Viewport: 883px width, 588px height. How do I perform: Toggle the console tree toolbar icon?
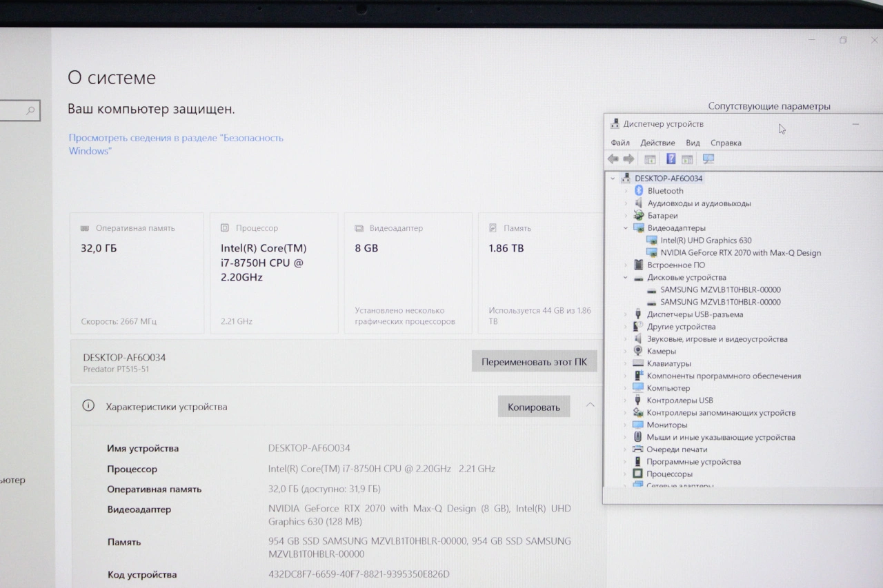point(650,159)
